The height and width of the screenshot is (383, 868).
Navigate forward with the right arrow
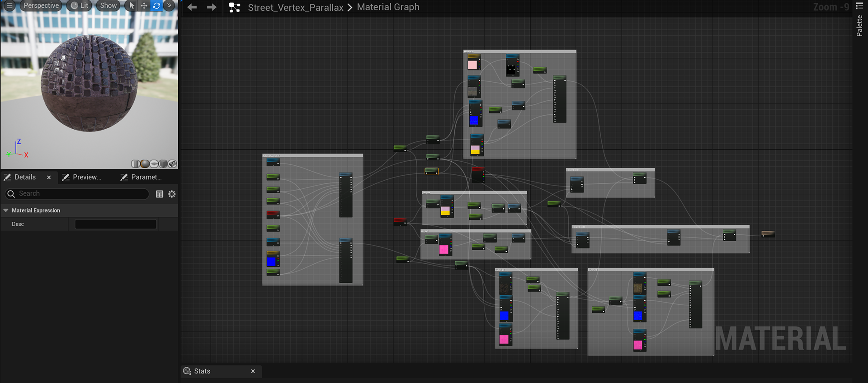[212, 7]
